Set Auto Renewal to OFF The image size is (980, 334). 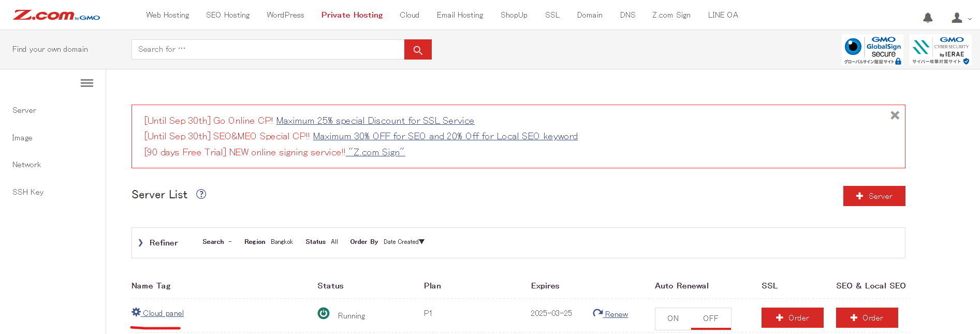(x=711, y=318)
